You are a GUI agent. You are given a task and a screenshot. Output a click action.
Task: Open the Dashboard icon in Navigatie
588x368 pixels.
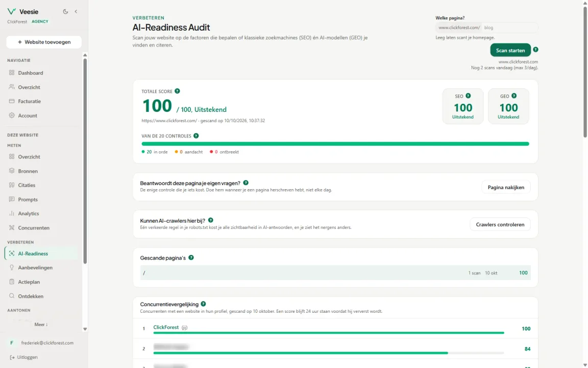point(12,73)
